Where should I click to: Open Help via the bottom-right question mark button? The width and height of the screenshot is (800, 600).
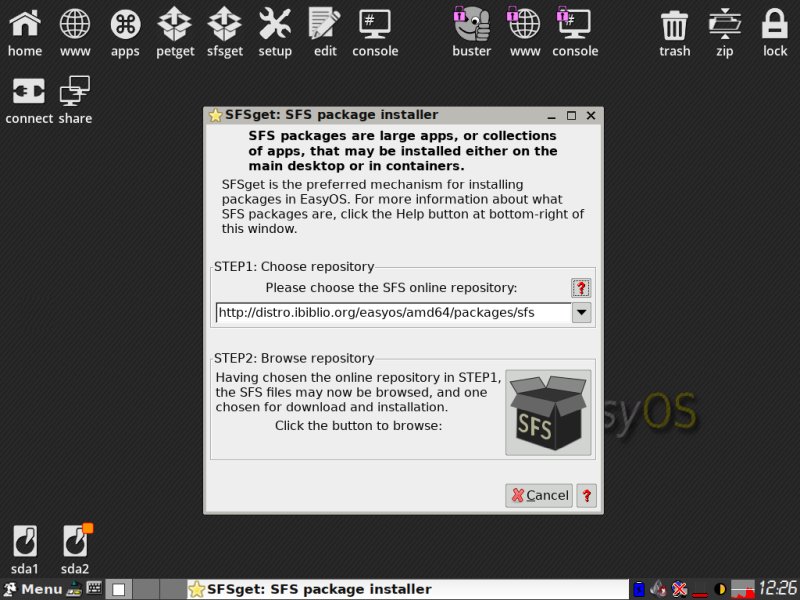tap(587, 495)
